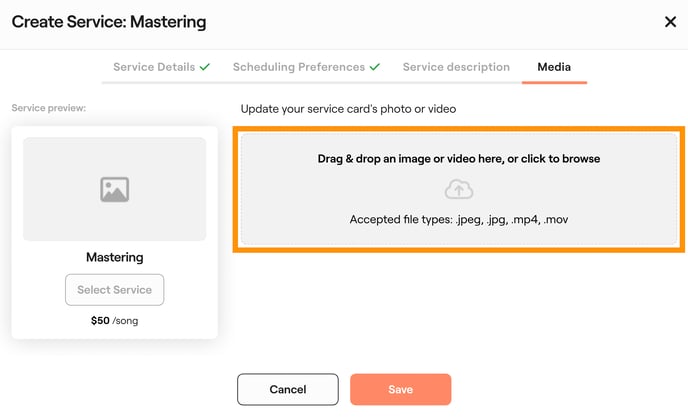The height and width of the screenshot is (419, 688).
Task: Save the Mastering service
Action: click(x=400, y=389)
